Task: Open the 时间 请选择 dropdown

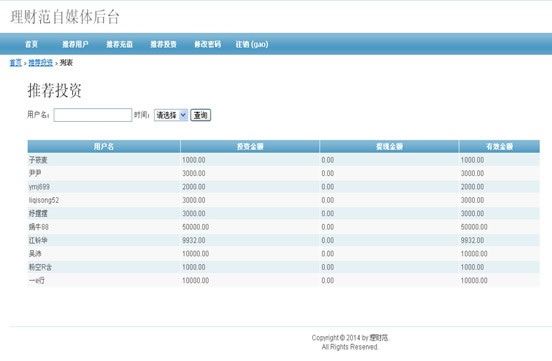Action: [x=171, y=115]
